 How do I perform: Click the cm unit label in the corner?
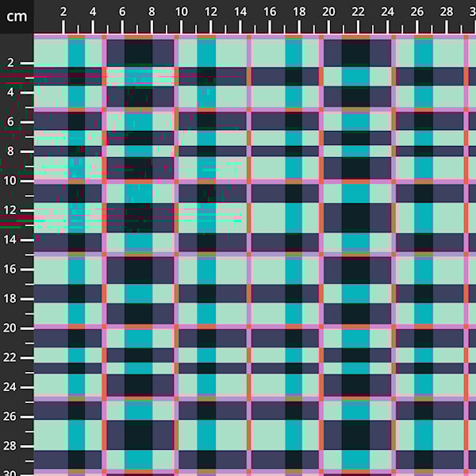(x=16, y=16)
